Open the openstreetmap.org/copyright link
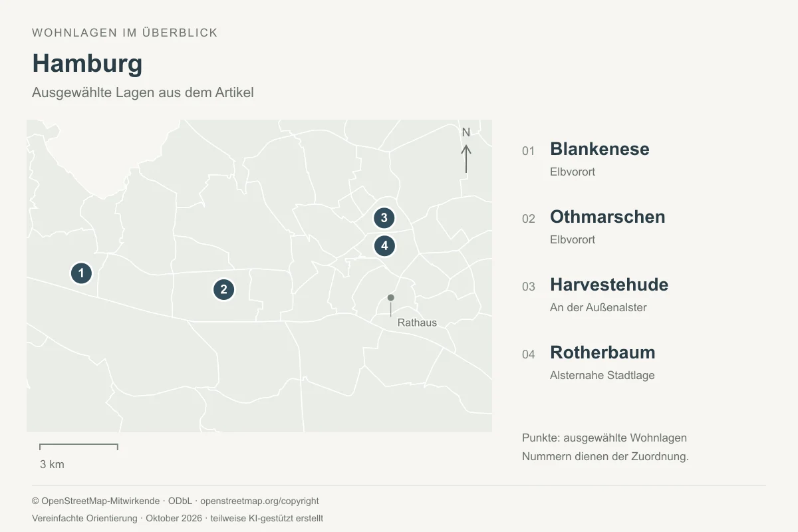Image resolution: width=798 pixels, height=532 pixels. (x=259, y=501)
